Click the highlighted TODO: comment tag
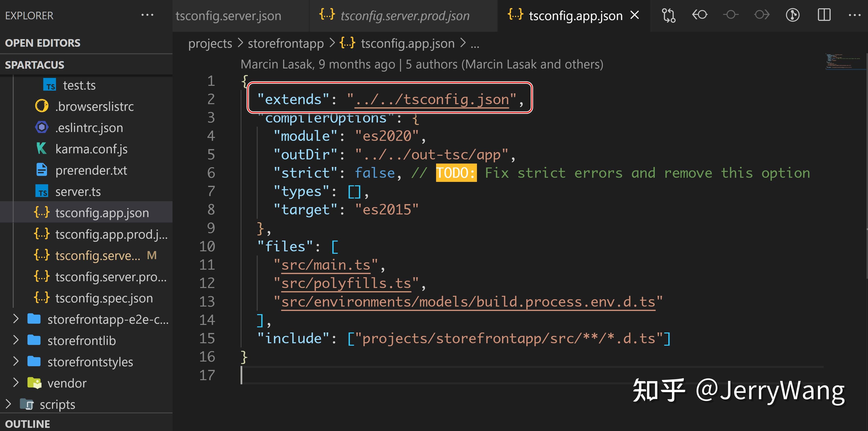The height and width of the screenshot is (431, 868). pyautogui.click(x=456, y=173)
